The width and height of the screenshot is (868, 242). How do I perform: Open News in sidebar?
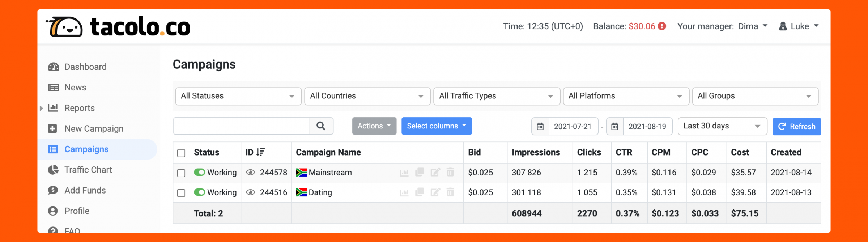pos(75,88)
